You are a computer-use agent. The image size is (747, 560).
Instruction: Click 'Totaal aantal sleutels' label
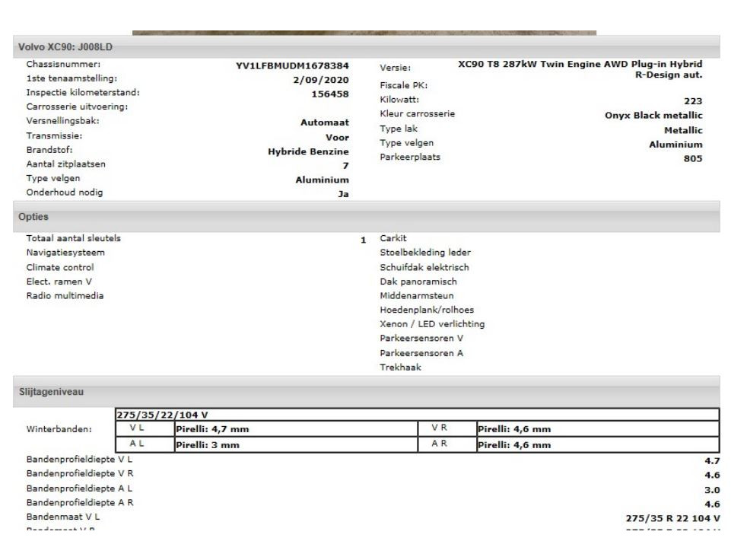point(73,238)
